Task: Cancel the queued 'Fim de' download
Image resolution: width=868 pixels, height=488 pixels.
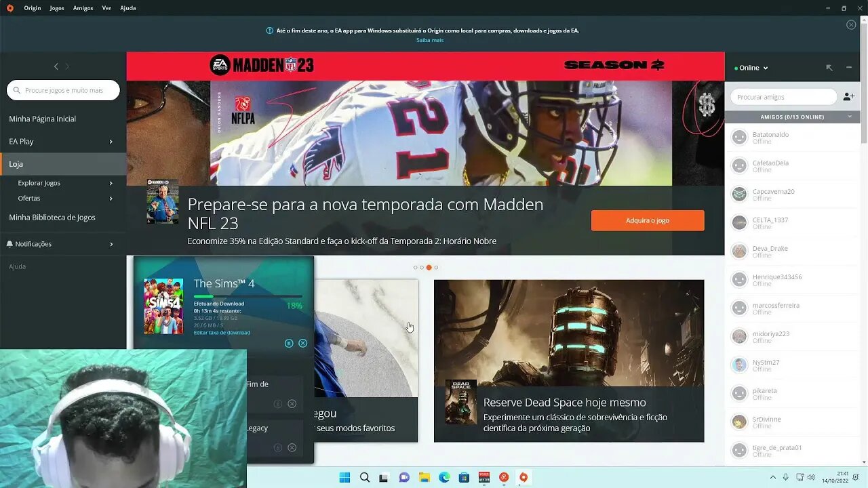Action: tap(292, 404)
